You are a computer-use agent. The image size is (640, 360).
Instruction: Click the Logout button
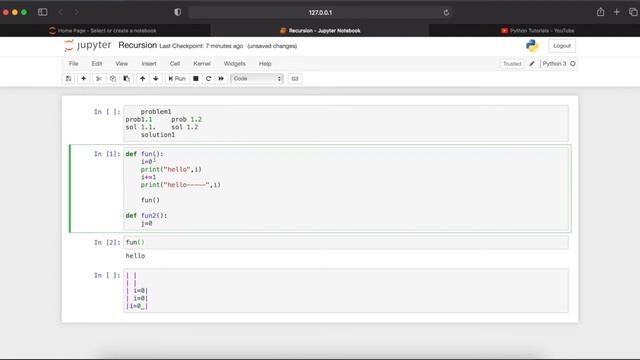[562, 46]
